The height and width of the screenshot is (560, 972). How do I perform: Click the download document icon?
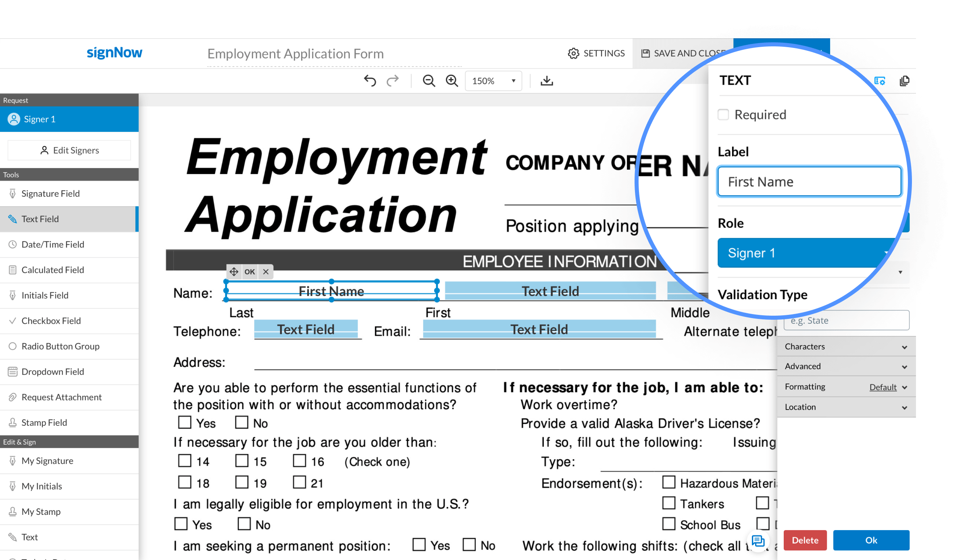tap(547, 81)
